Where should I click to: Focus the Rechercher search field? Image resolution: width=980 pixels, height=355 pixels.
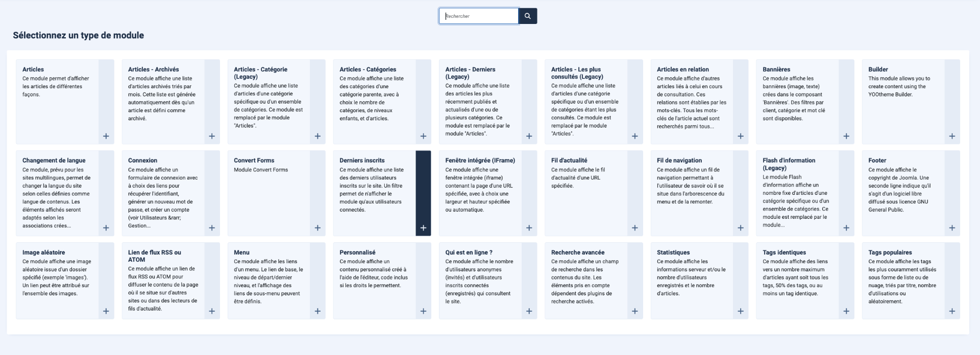point(479,16)
